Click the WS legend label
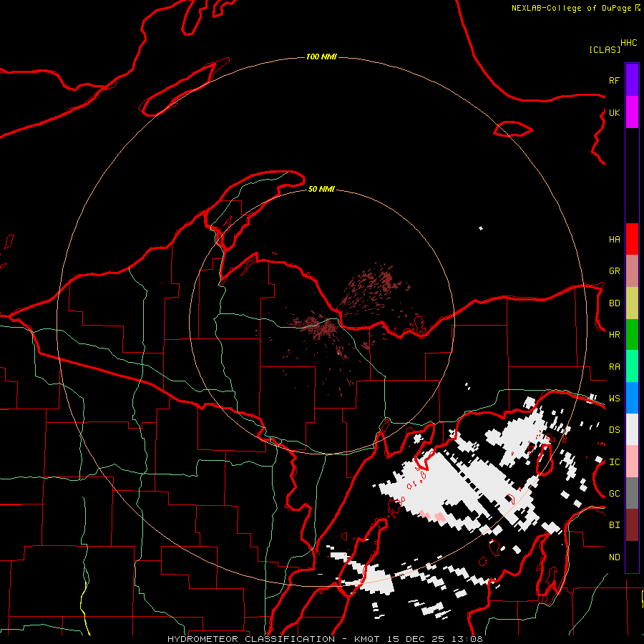This screenshot has width=644, height=644. [x=614, y=399]
